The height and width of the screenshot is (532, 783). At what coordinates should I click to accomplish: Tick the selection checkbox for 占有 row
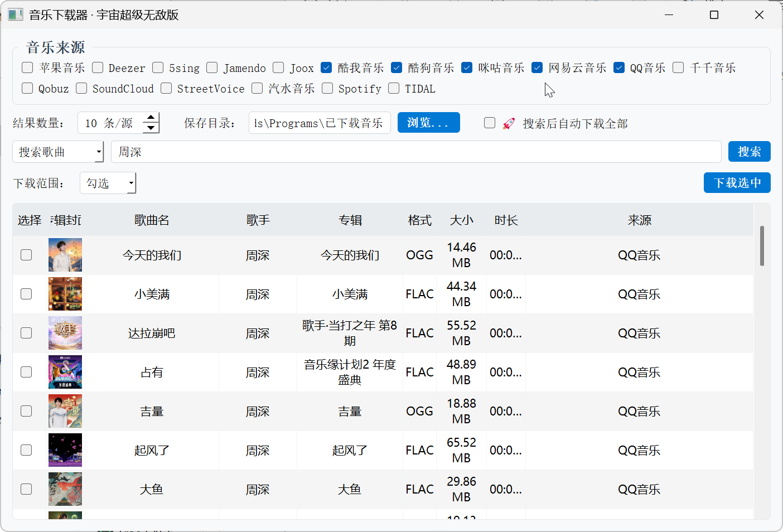pyautogui.click(x=26, y=372)
